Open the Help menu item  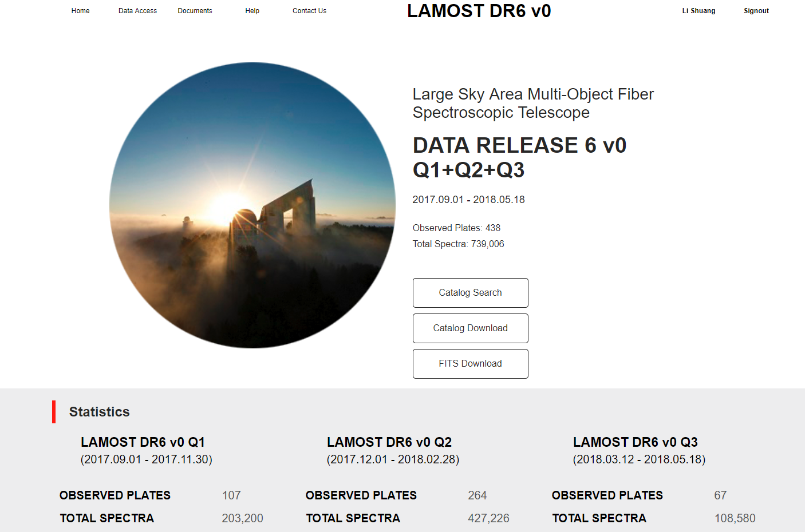(252, 11)
